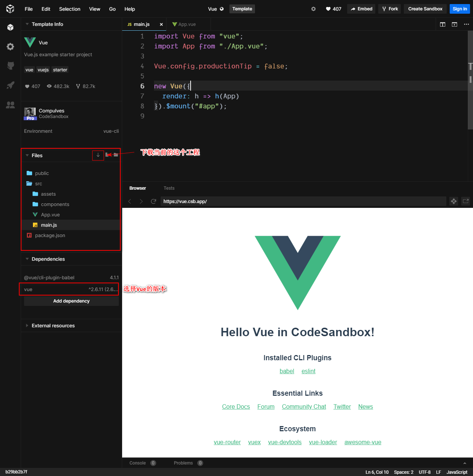Collapse the Template Info section
The height and width of the screenshot is (476, 473).
pos(27,24)
